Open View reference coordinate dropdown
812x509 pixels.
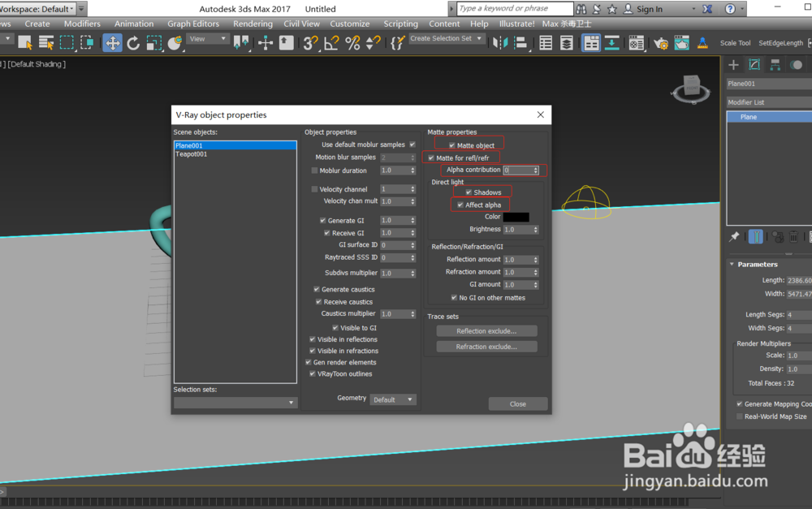208,39
